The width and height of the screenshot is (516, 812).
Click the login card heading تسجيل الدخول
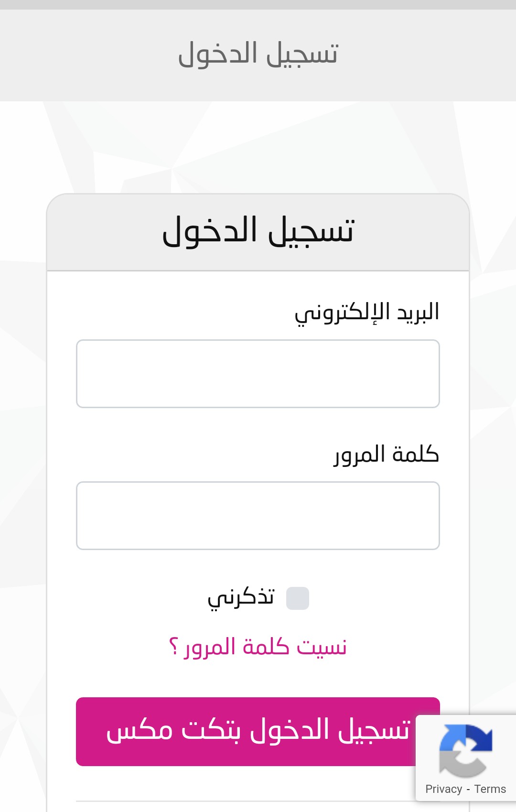258,231
